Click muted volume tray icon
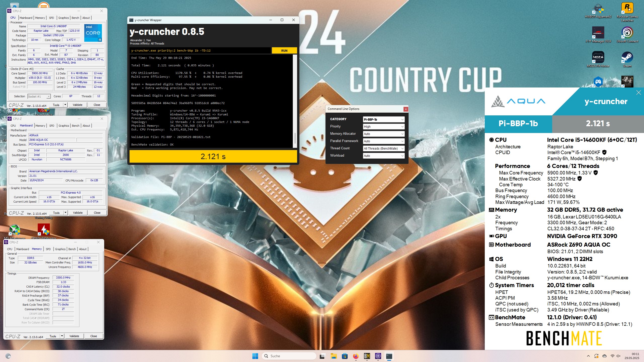644x362 pixels. [619, 356]
